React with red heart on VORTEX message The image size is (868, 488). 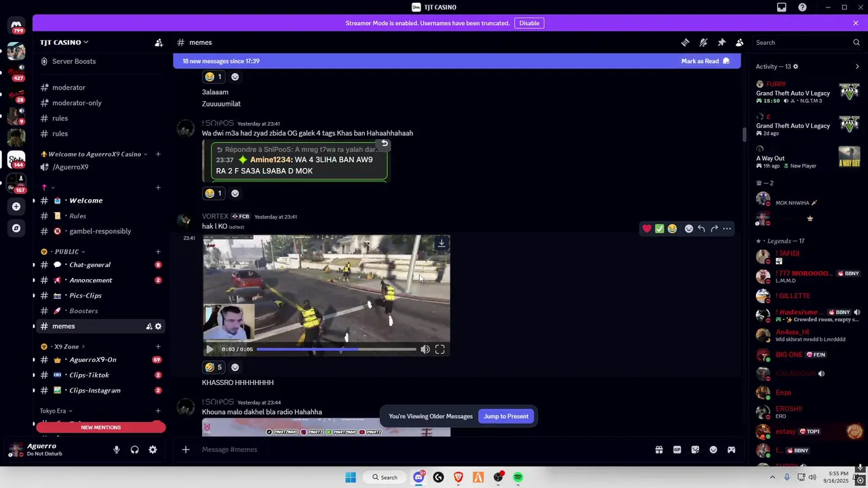[647, 228]
